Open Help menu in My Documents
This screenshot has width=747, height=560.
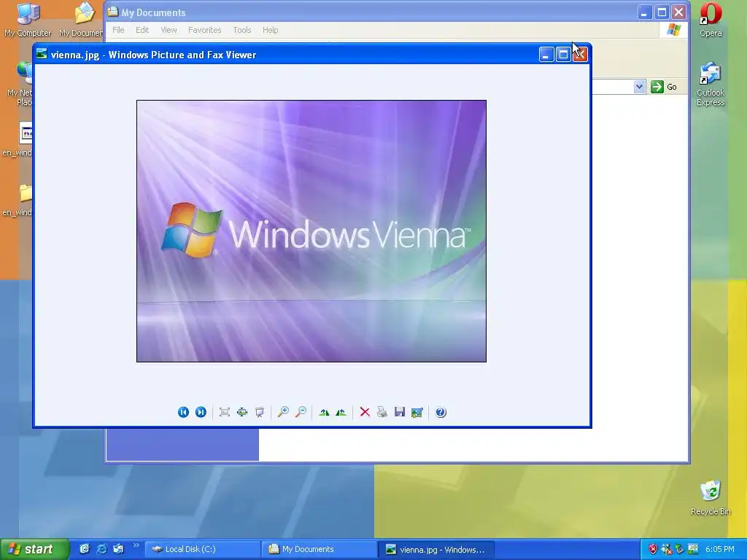click(270, 30)
